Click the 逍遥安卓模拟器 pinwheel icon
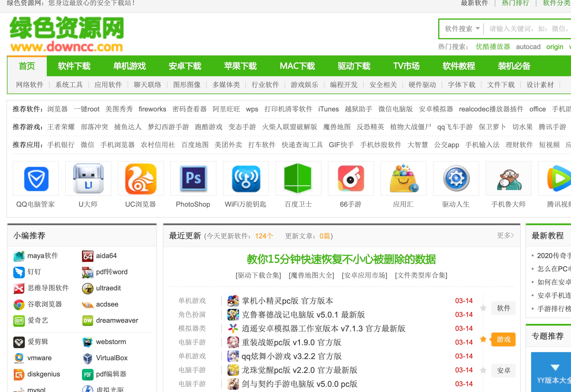The image size is (571, 392). (x=233, y=328)
